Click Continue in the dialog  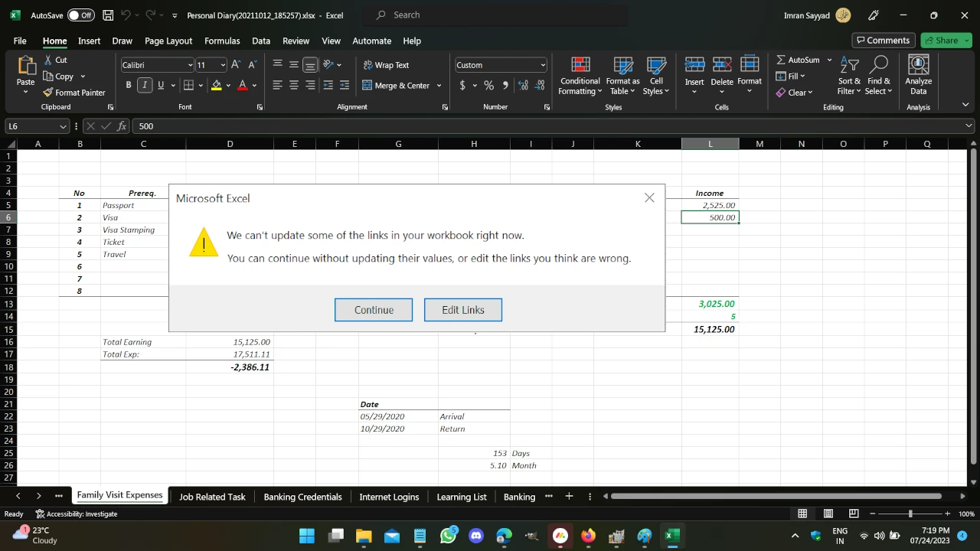374,310
